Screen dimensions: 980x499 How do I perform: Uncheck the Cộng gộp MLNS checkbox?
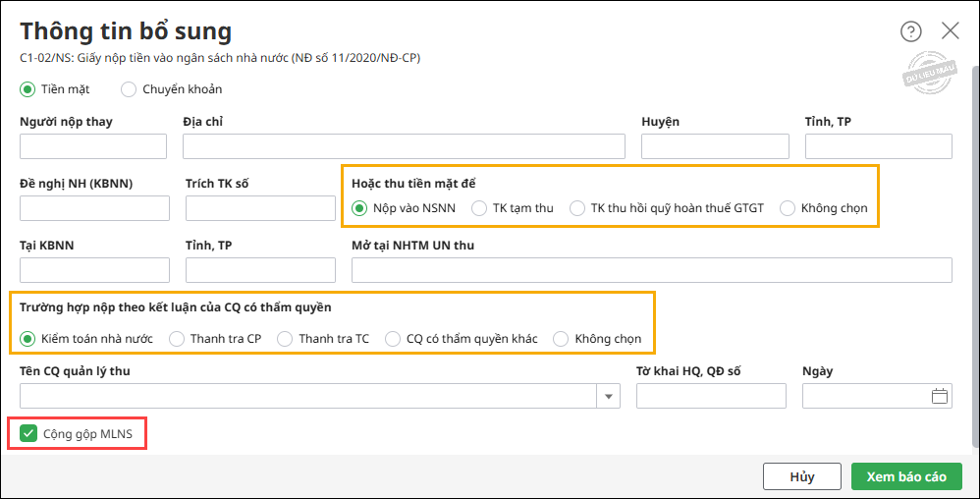(28, 433)
